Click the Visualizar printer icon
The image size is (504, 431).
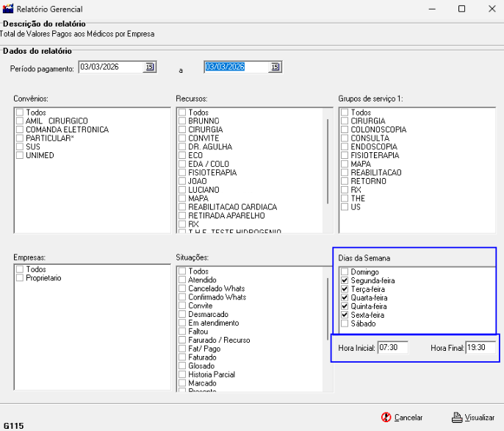point(456,417)
